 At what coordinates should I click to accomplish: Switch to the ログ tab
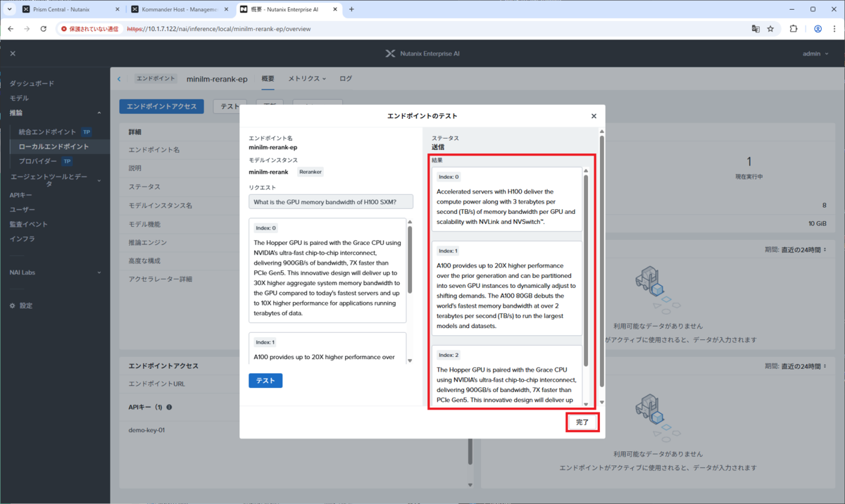(346, 79)
